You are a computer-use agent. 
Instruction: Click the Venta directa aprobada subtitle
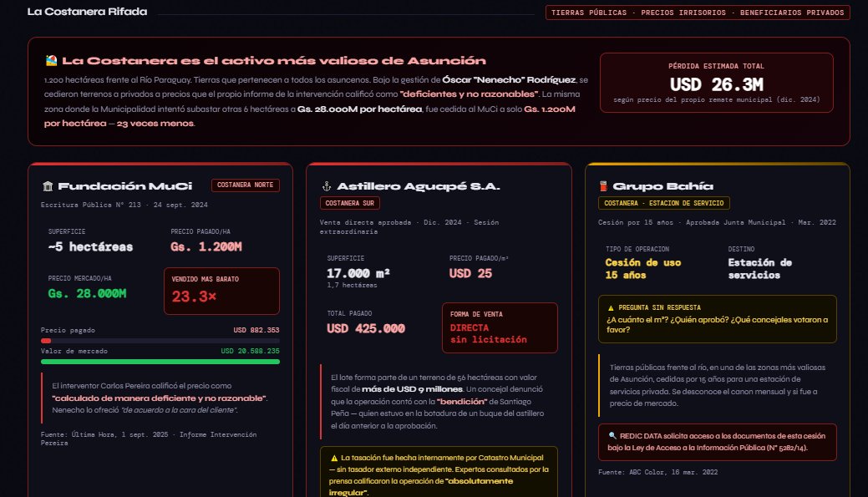coord(409,227)
